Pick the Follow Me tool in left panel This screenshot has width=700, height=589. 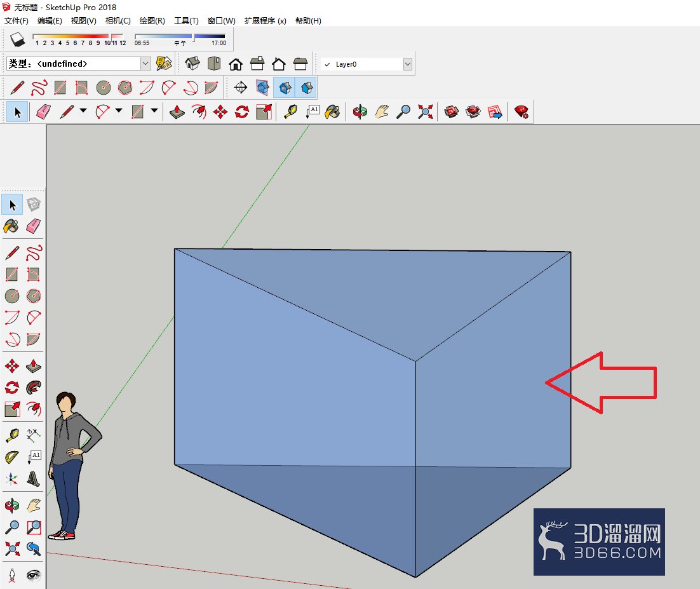pos(34,388)
